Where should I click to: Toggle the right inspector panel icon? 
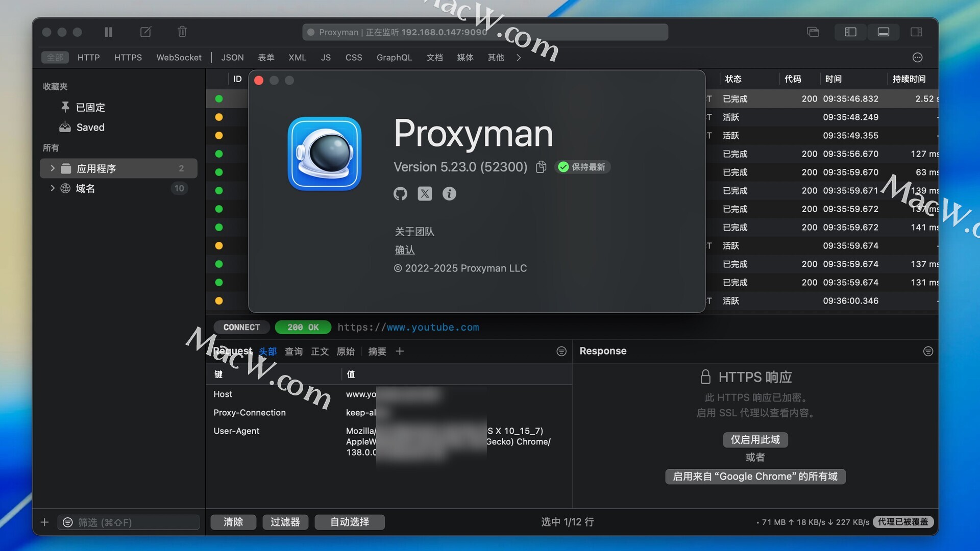point(917,32)
